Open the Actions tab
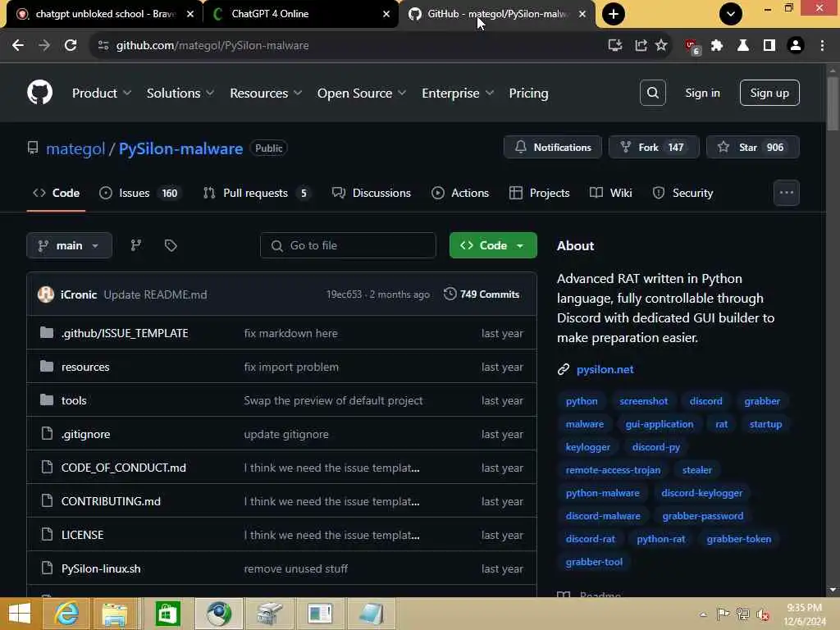Screen dimensions: 840x630 coord(460,193)
